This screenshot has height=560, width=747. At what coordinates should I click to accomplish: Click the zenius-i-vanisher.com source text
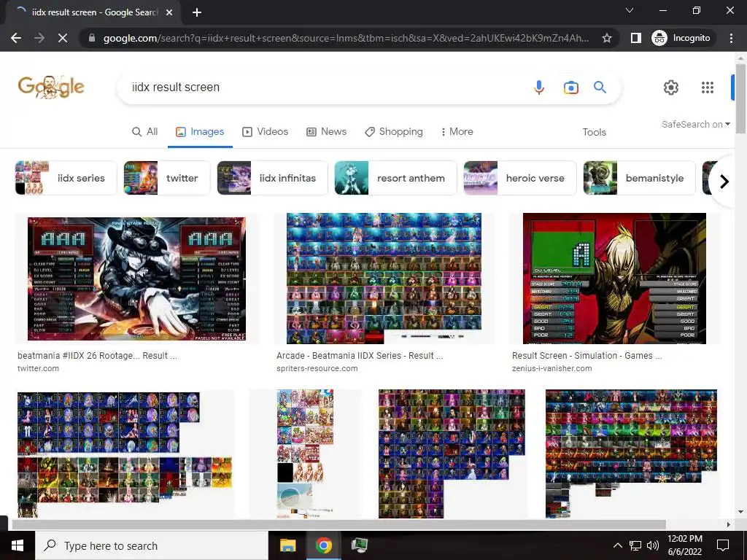click(552, 368)
